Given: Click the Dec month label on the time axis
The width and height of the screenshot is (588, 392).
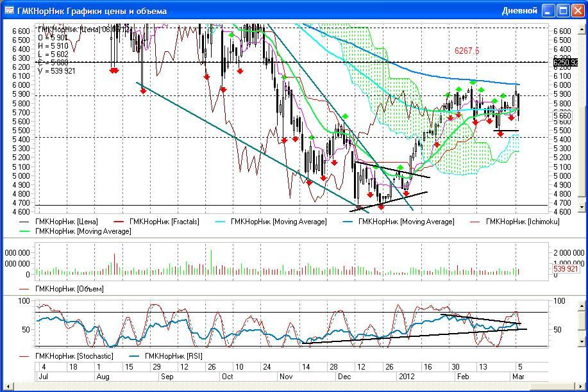Looking at the screenshot, I should (344, 376).
